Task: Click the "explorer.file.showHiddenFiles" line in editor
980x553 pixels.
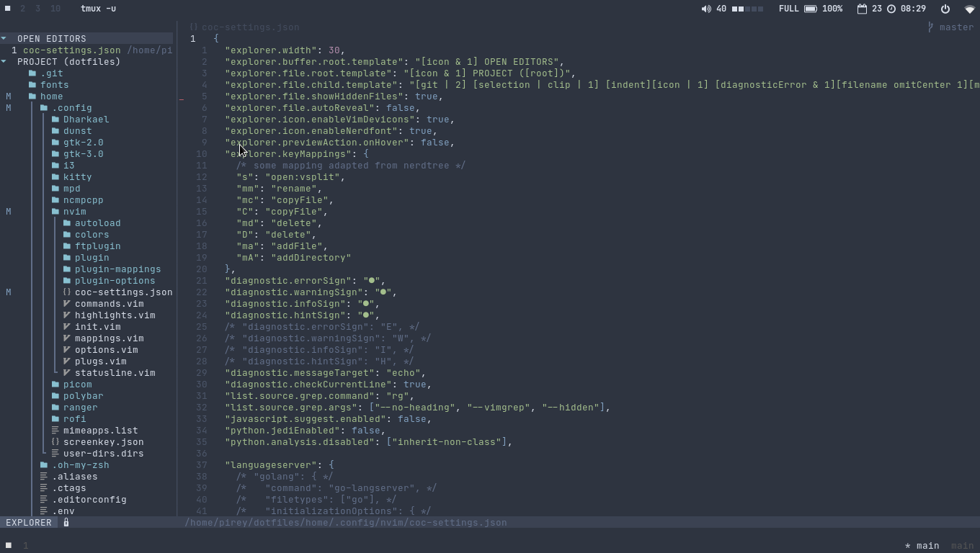Action: [x=334, y=96]
